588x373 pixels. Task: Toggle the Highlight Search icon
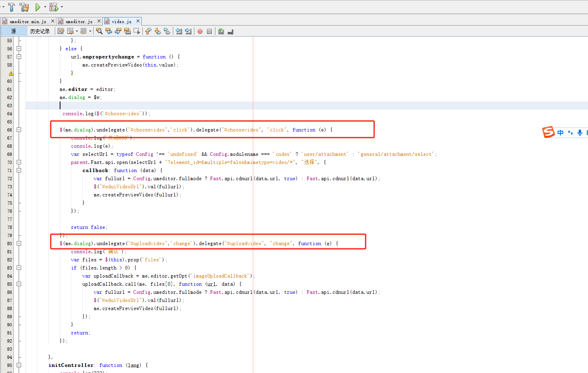click(127, 31)
